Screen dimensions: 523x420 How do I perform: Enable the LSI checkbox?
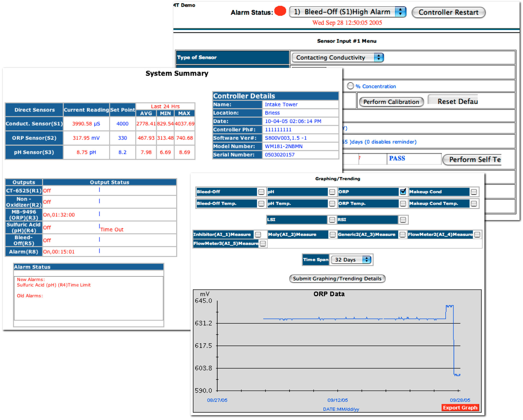332,220
